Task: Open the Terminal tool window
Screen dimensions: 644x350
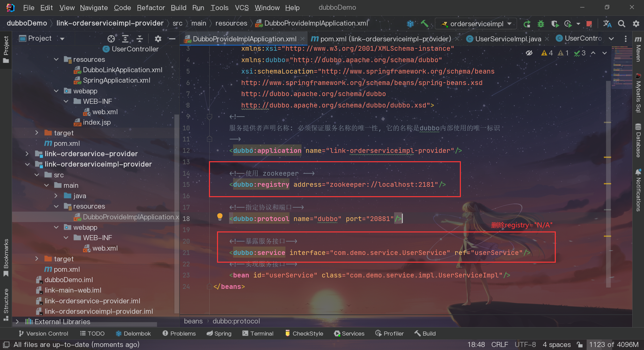Action: click(x=258, y=334)
